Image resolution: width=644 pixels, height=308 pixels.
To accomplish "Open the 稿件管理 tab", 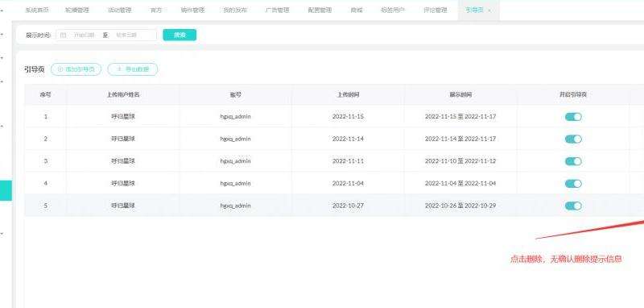I will coord(192,10).
